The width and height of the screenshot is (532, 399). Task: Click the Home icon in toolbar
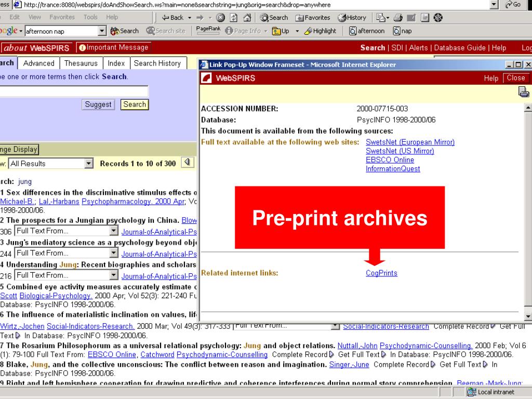[x=247, y=18]
